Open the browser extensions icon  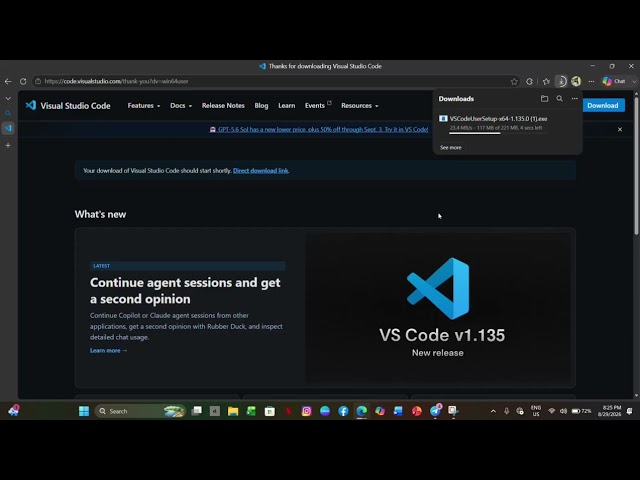pyautogui.click(x=529, y=81)
